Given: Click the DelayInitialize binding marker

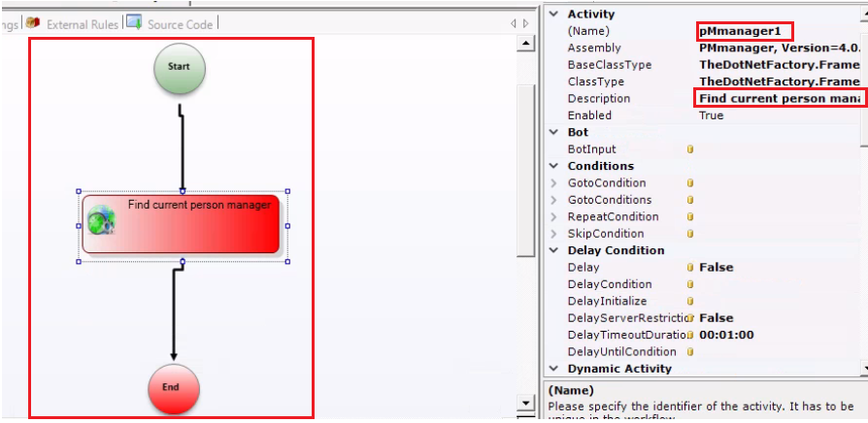Looking at the screenshot, I should [689, 302].
